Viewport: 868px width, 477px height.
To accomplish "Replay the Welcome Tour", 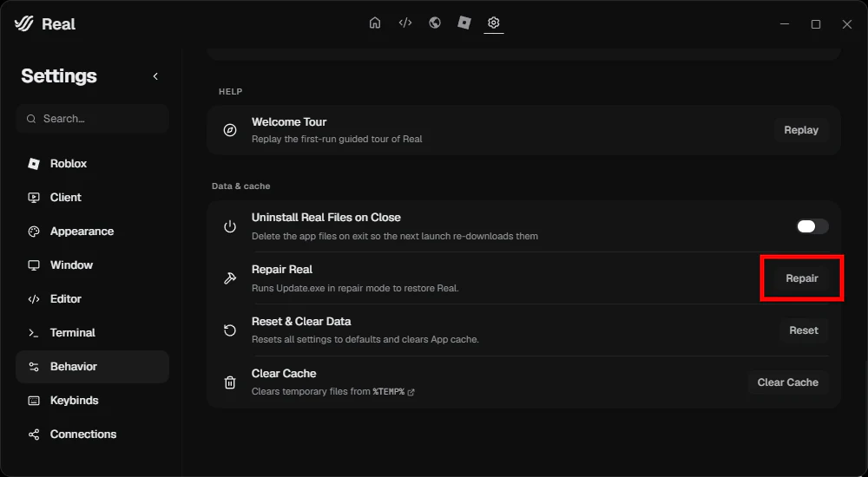I will [x=801, y=130].
